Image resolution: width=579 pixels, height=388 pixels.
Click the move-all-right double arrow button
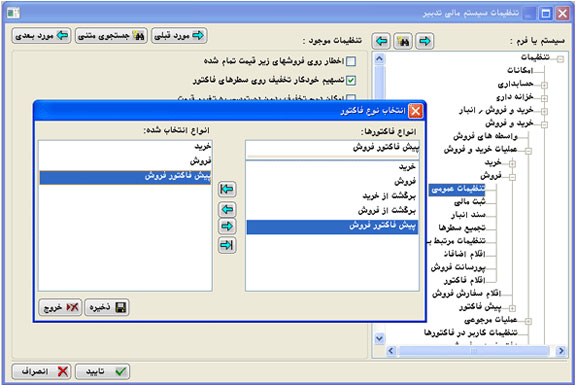227,245
